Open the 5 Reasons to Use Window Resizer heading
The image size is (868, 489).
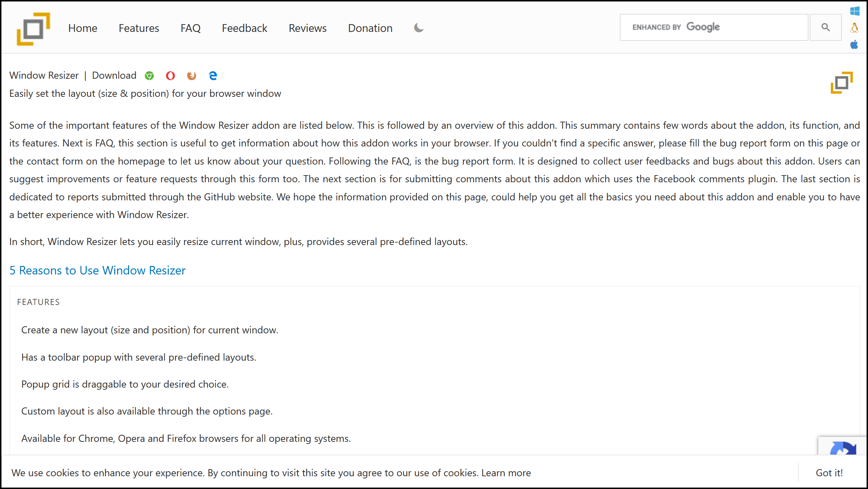97,270
